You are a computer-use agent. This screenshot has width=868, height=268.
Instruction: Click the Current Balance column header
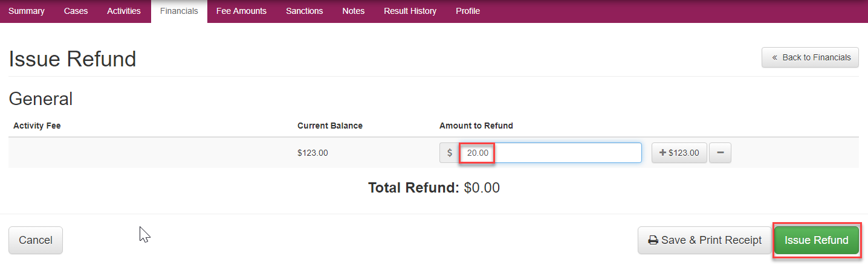(x=330, y=126)
